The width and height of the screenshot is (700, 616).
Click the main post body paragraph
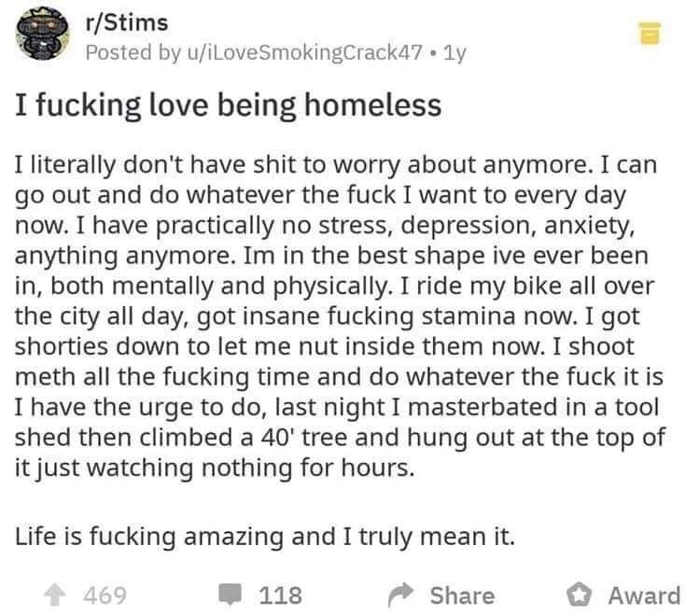click(x=340, y=316)
